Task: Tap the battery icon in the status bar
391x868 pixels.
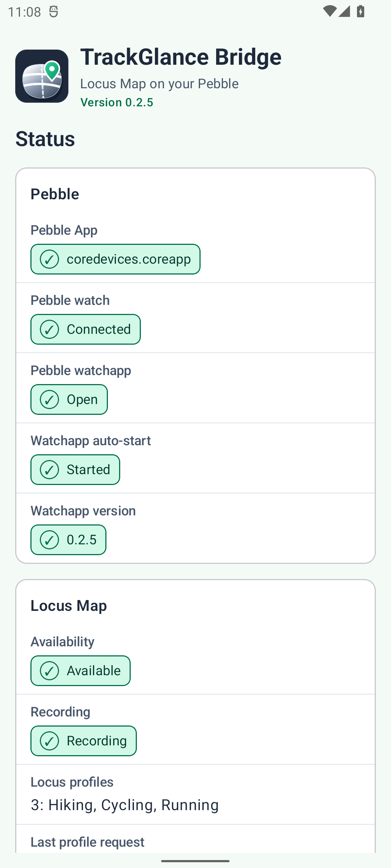Action: coord(361,11)
